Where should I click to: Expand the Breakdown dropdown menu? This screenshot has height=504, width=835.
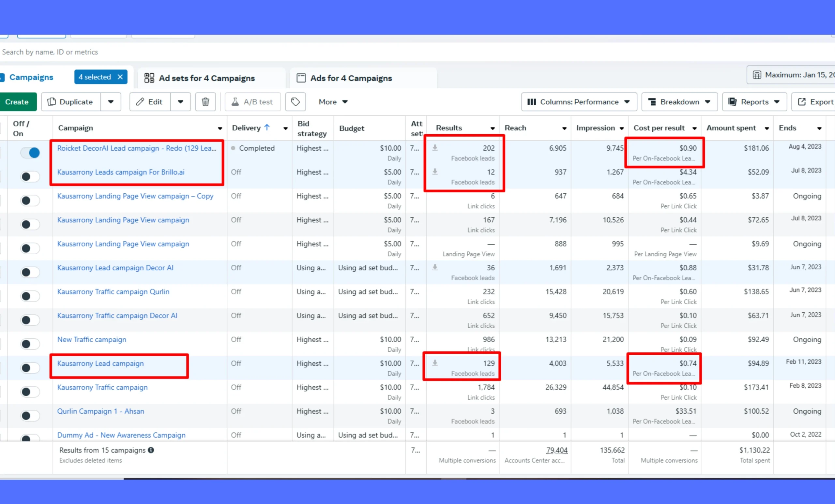679,102
